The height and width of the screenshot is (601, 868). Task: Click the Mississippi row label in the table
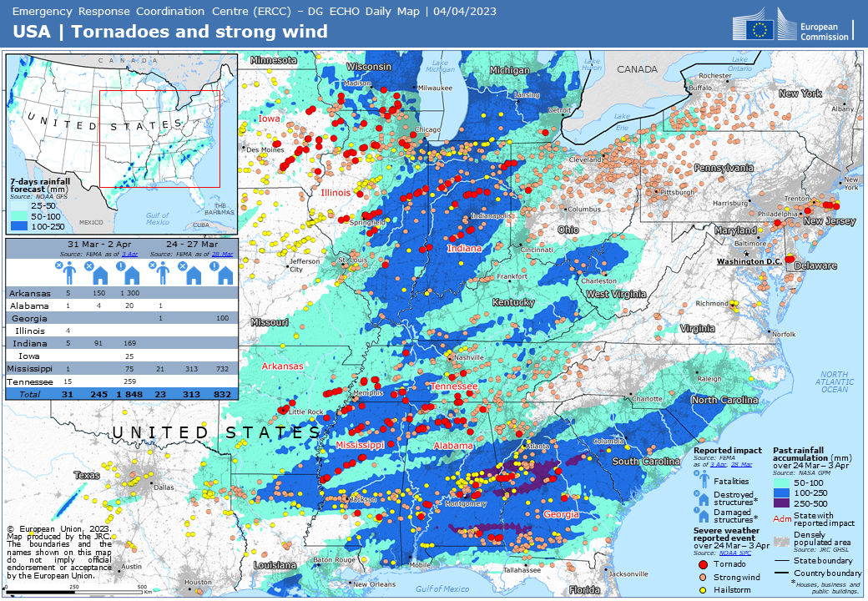click(x=30, y=368)
